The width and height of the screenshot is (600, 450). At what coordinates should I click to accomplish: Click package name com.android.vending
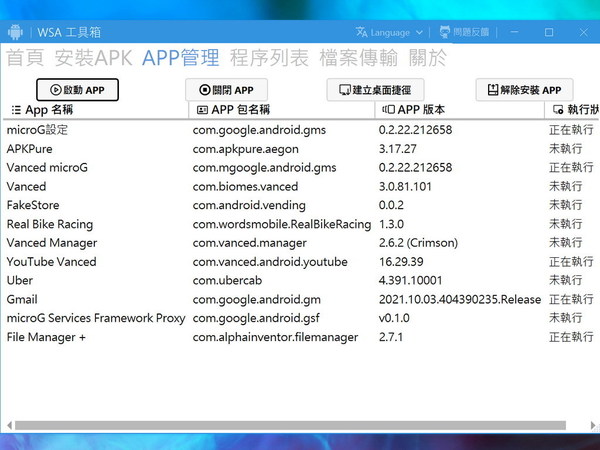pyautogui.click(x=249, y=205)
